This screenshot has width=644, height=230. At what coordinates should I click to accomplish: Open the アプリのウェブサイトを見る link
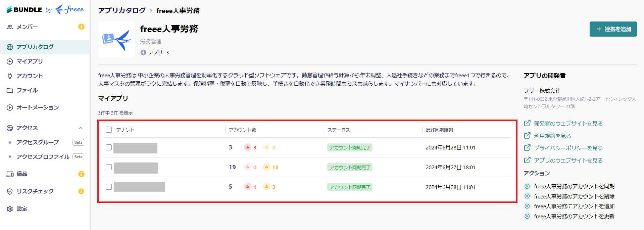(568, 160)
